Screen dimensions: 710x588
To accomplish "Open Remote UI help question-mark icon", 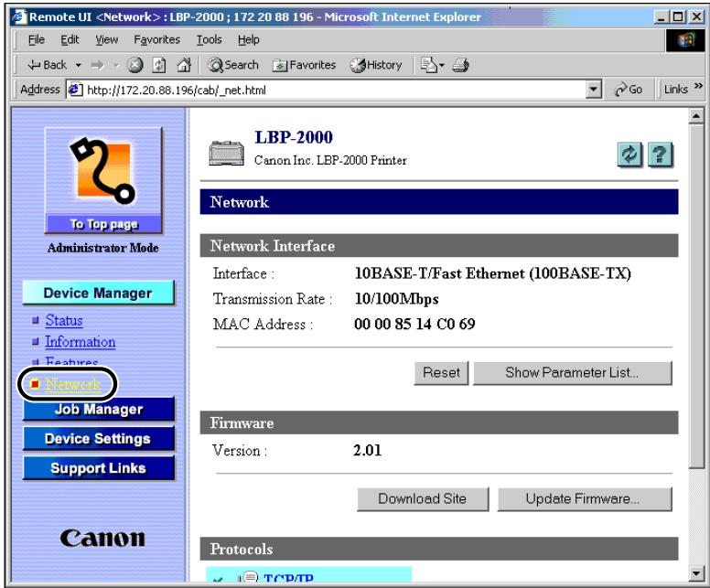I will pyautogui.click(x=661, y=155).
